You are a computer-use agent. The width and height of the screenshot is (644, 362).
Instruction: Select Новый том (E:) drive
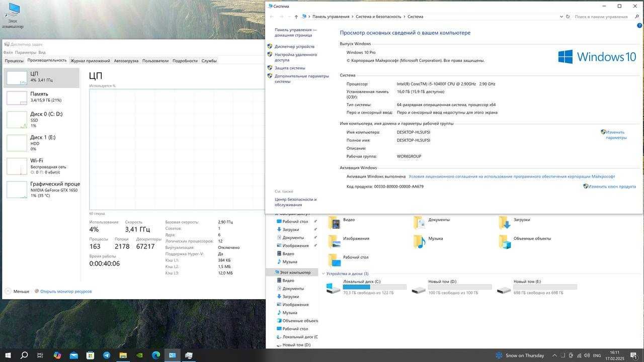(537, 287)
